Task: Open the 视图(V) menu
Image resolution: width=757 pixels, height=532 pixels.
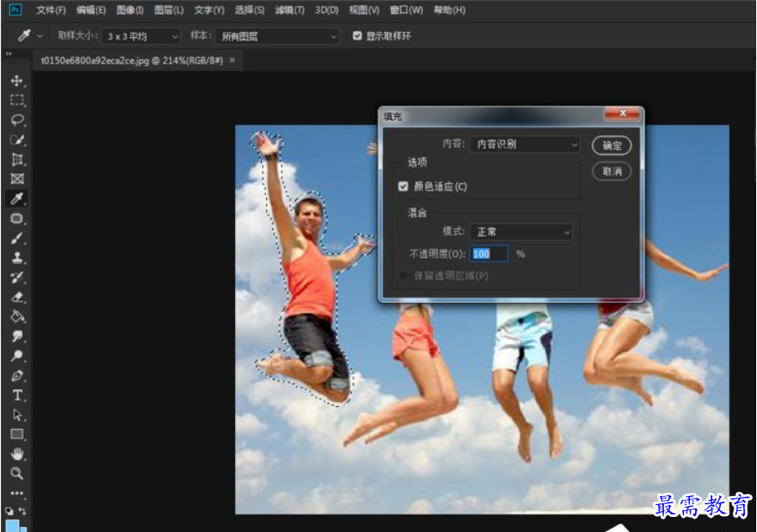Action: (364, 10)
